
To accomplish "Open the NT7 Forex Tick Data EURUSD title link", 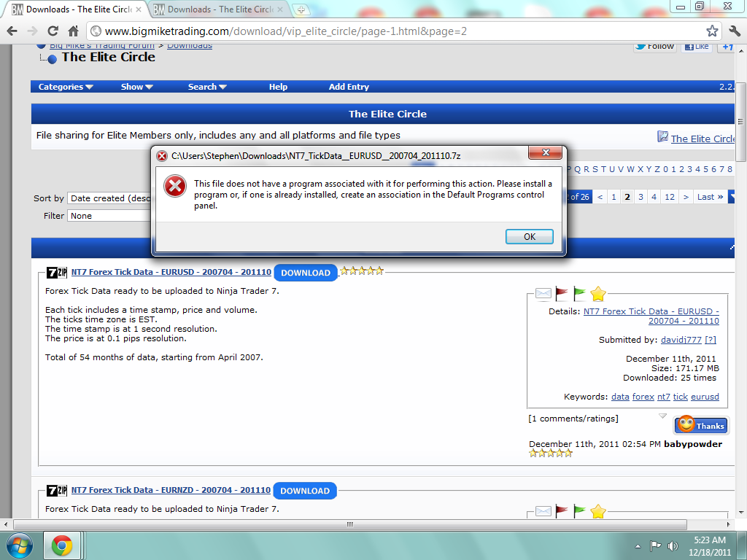I will [x=171, y=272].
